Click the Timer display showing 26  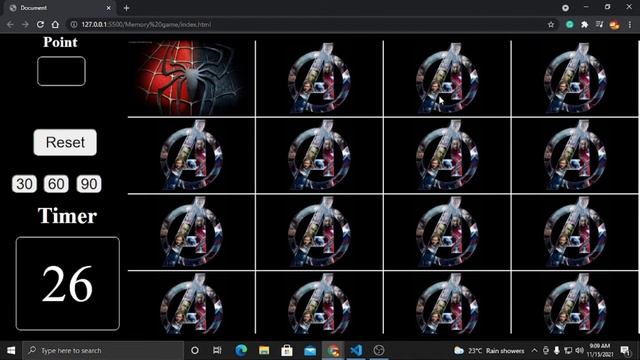[x=68, y=283]
